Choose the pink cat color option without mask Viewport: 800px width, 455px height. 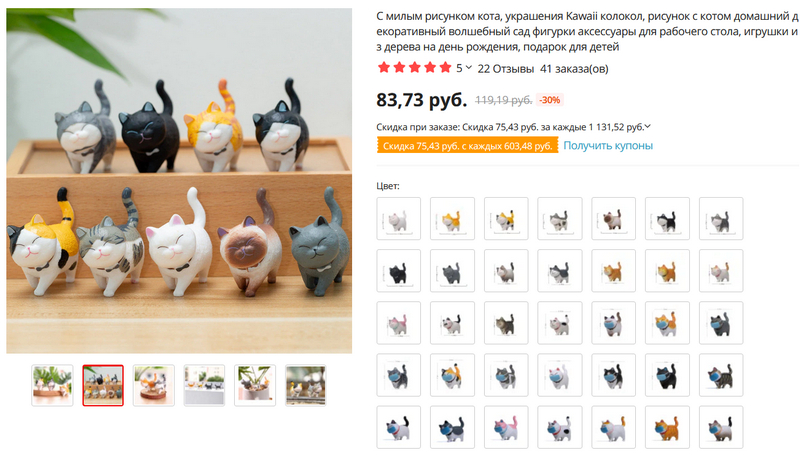click(398, 323)
